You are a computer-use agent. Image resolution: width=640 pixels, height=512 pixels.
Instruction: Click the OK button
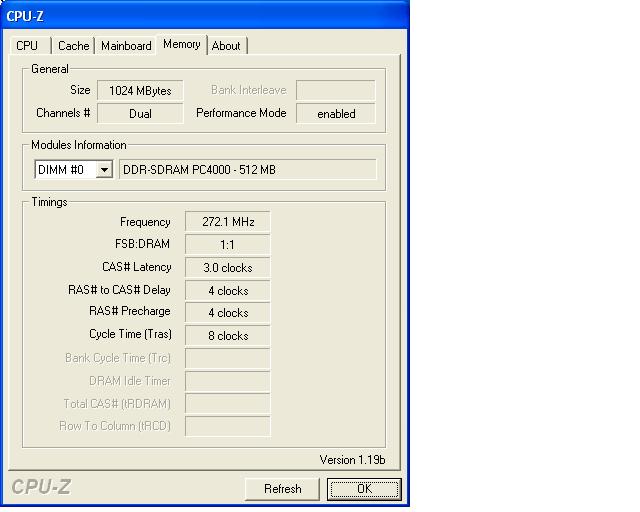364,489
